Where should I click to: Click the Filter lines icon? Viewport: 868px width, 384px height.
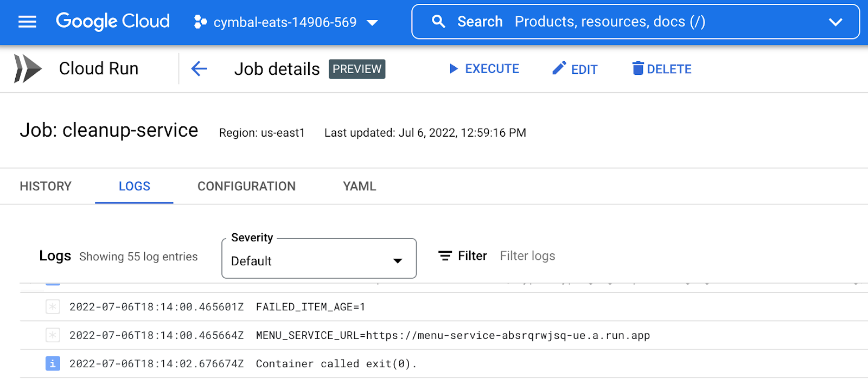click(x=445, y=256)
